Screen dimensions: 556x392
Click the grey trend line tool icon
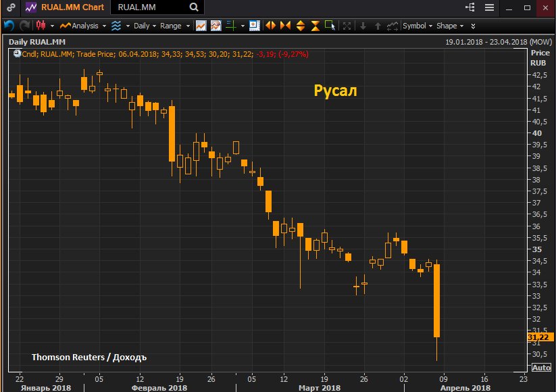tap(393, 26)
